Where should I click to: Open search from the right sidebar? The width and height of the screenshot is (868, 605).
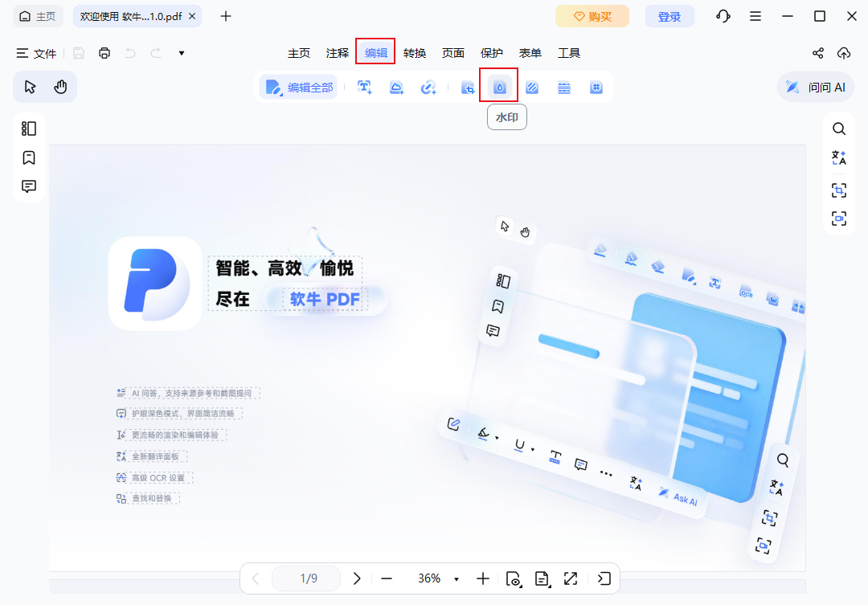click(839, 129)
